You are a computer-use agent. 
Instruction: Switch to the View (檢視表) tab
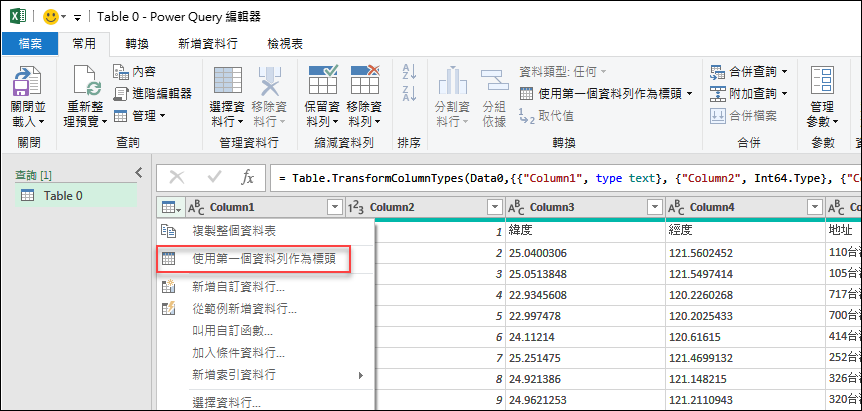coord(285,44)
